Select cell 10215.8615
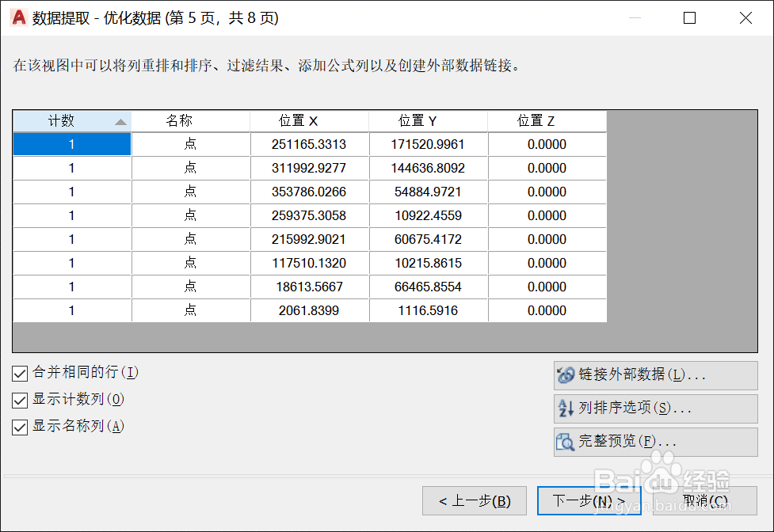Screen dimensions: 774x532 pos(429,263)
